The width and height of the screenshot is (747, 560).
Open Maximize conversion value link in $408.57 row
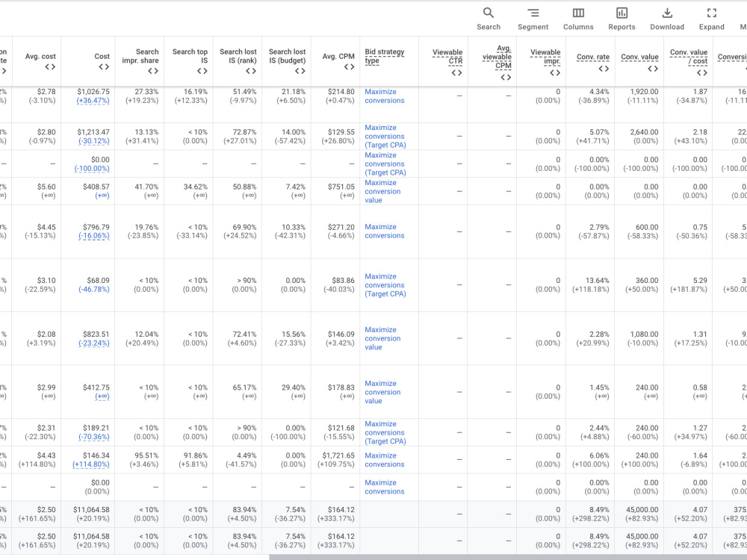click(382, 191)
